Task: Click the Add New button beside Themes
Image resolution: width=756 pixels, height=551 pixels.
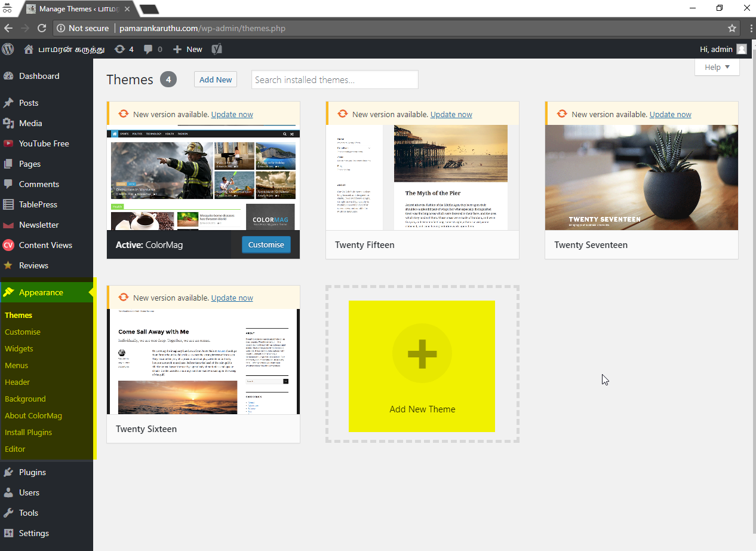Action: pyautogui.click(x=216, y=79)
